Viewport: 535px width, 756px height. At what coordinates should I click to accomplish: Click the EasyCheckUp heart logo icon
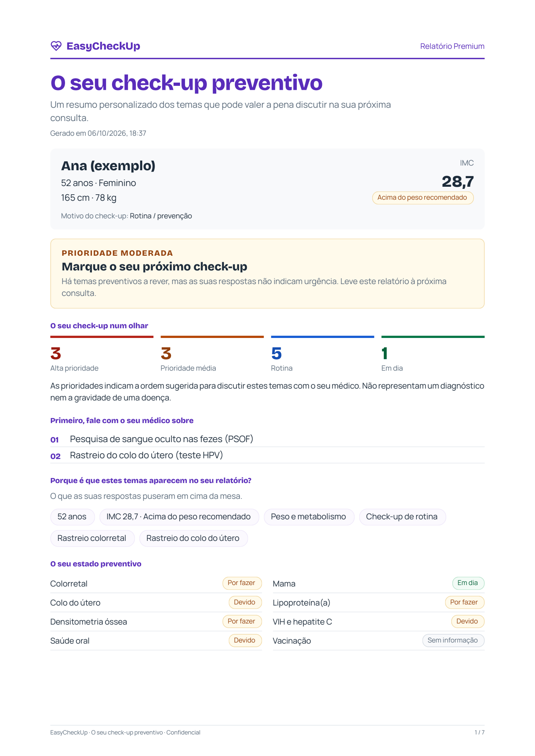(56, 46)
